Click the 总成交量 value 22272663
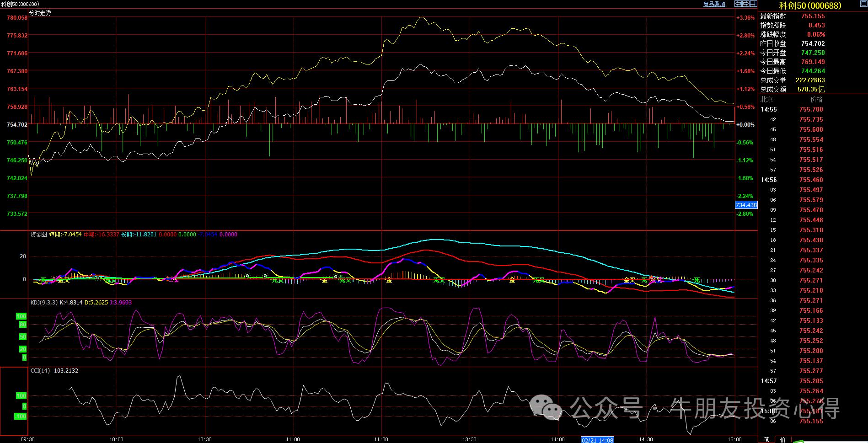 (x=810, y=80)
